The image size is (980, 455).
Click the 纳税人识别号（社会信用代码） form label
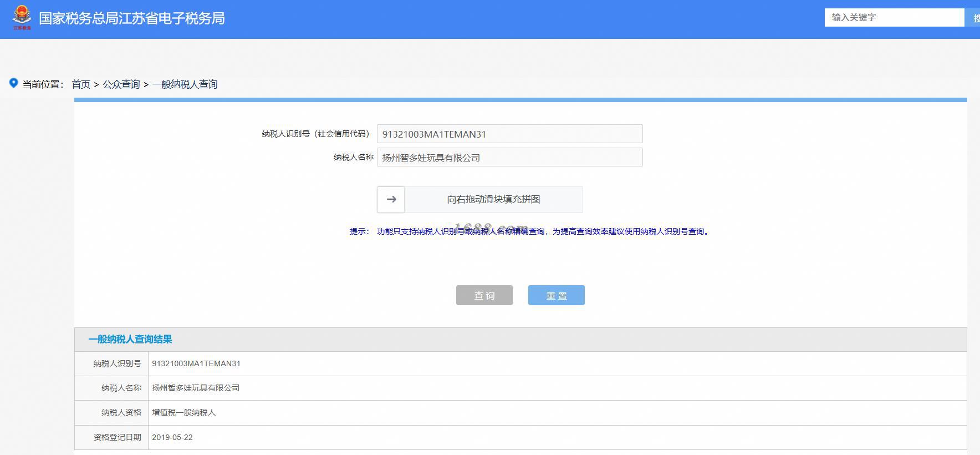[x=316, y=134]
